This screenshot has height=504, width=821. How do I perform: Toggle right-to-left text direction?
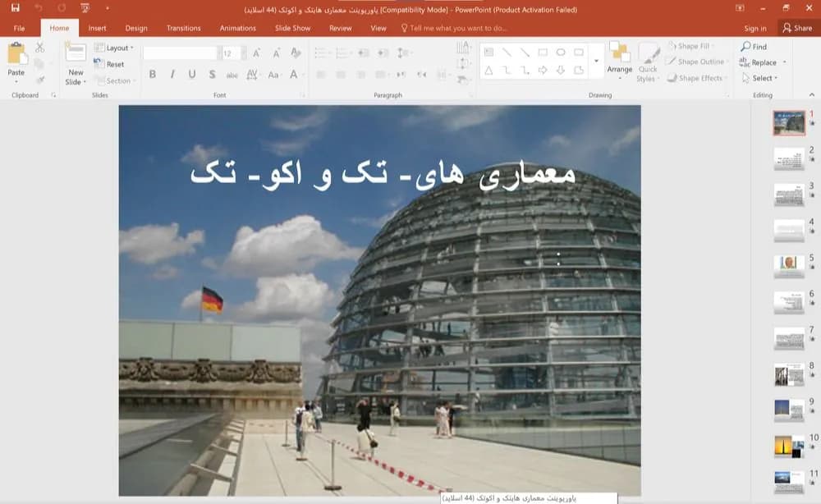click(421, 75)
